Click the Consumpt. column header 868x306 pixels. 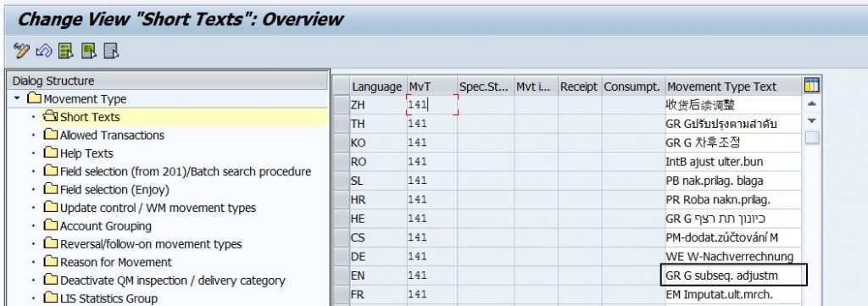coord(632,86)
